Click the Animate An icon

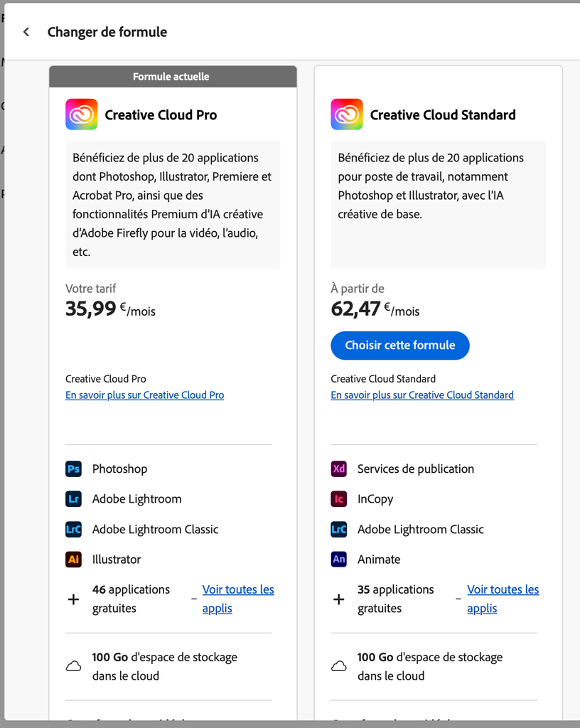(x=339, y=560)
